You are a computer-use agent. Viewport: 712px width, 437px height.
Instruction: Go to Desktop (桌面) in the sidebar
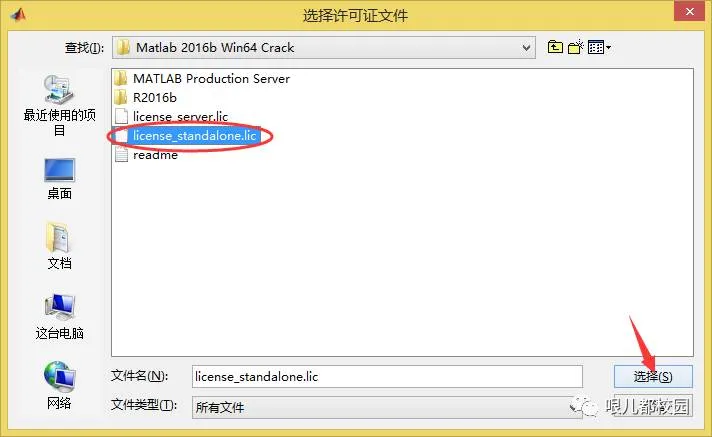pyautogui.click(x=59, y=179)
